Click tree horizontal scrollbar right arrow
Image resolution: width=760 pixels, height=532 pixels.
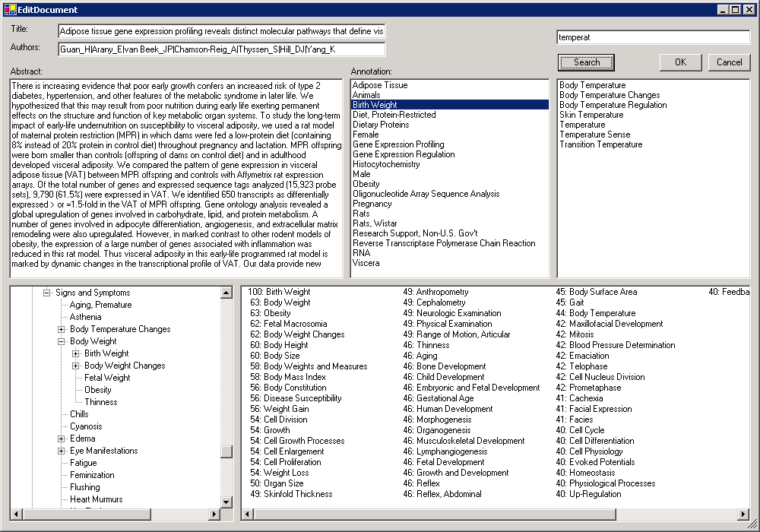[214, 514]
